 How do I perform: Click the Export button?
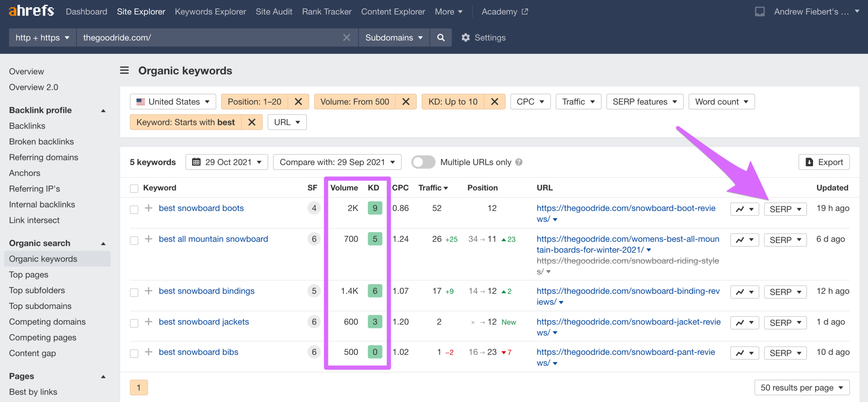pyautogui.click(x=824, y=162)
